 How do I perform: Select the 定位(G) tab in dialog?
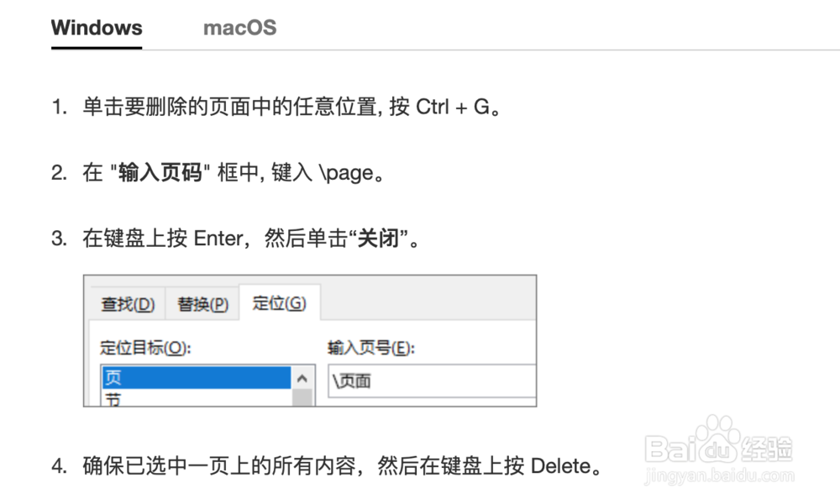coord(279,302)
